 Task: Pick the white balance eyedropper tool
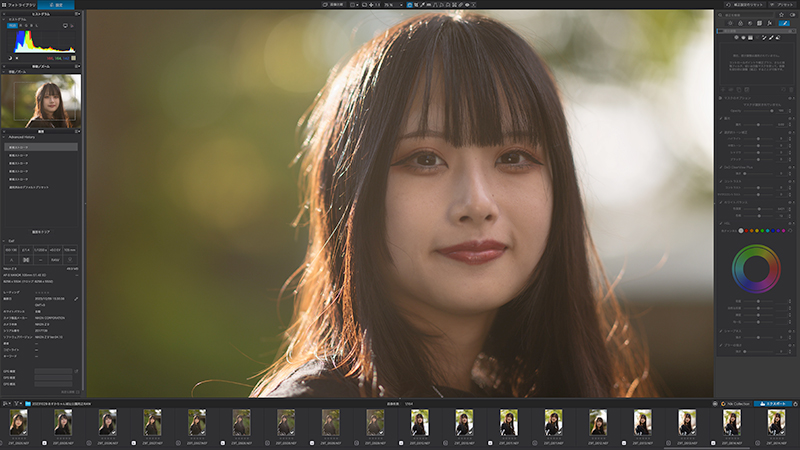[422, 5]
